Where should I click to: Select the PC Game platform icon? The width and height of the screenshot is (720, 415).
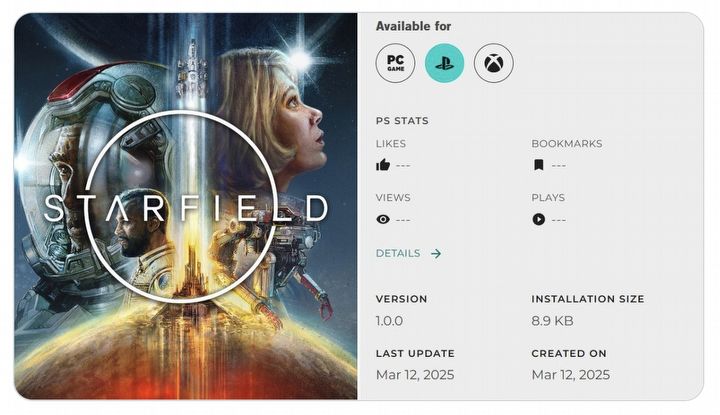click(395, 64)
